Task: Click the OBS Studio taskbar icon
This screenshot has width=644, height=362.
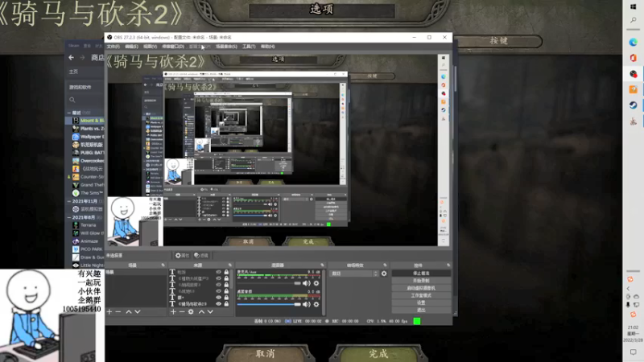Action: [633, 74]
